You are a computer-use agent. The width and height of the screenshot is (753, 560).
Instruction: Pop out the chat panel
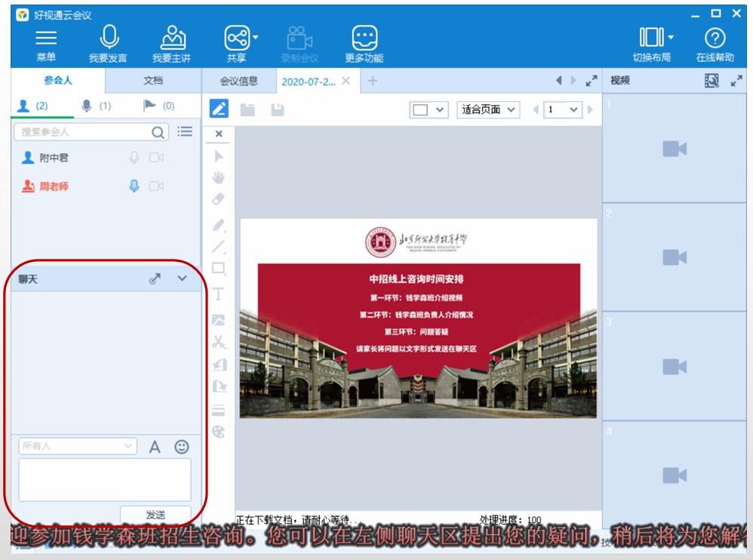pyautogui.click(x=155, y=278)
